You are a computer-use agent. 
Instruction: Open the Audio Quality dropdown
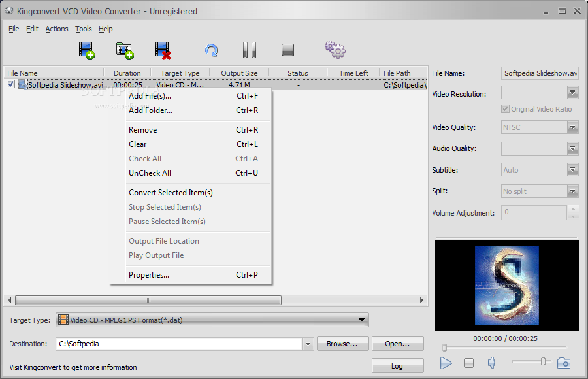click(x=572, y=148)
